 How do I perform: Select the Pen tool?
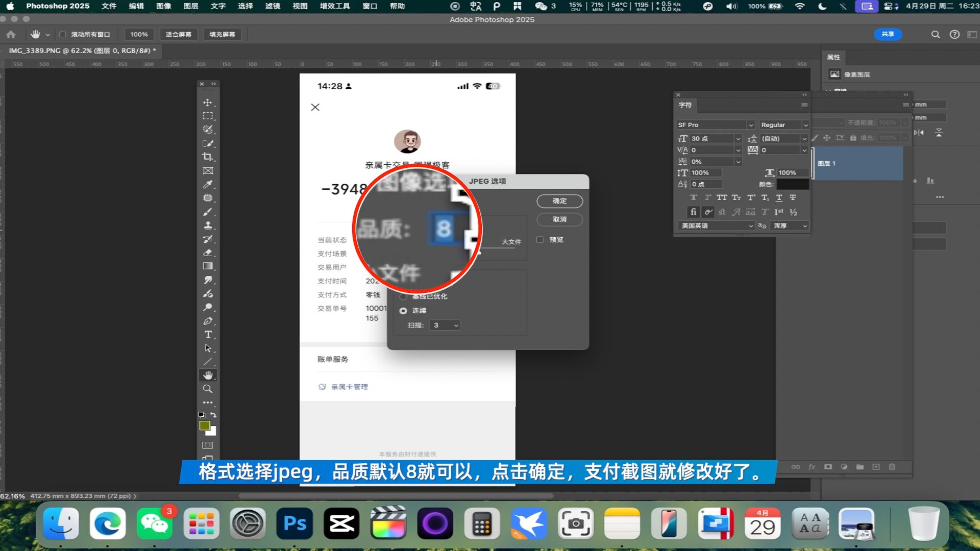tap(208, 321)
